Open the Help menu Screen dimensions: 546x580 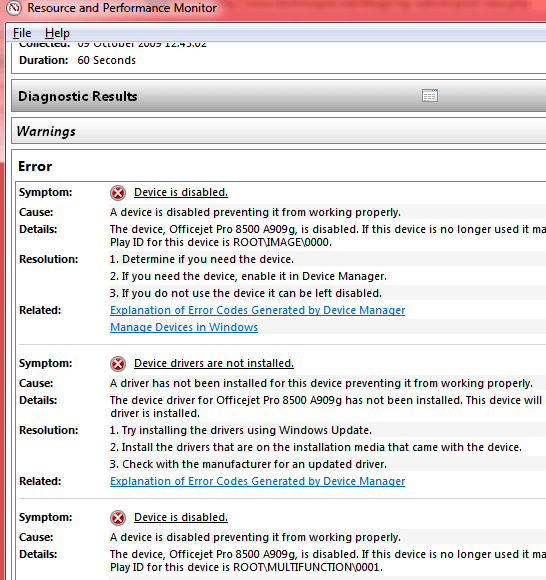pyautogui.click(x=57, y=33)
